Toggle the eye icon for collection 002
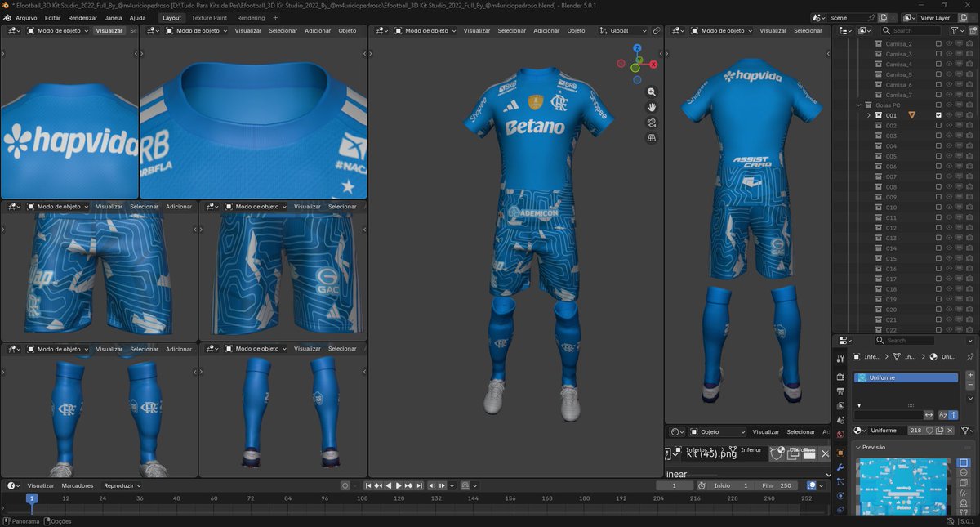Viewport: 980px width, 527px height. [x=949, y=126]
